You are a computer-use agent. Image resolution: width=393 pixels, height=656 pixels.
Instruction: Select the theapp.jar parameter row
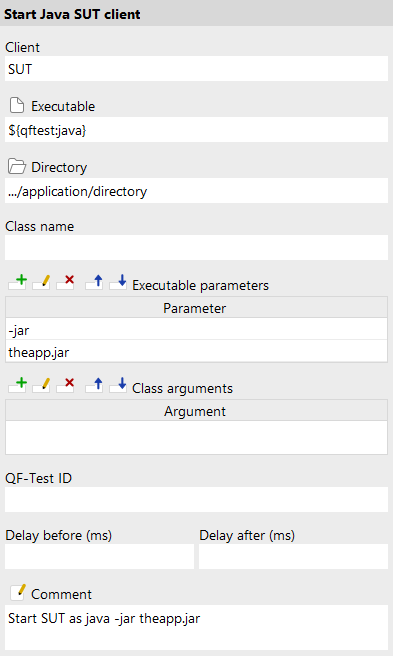point(196,351)
